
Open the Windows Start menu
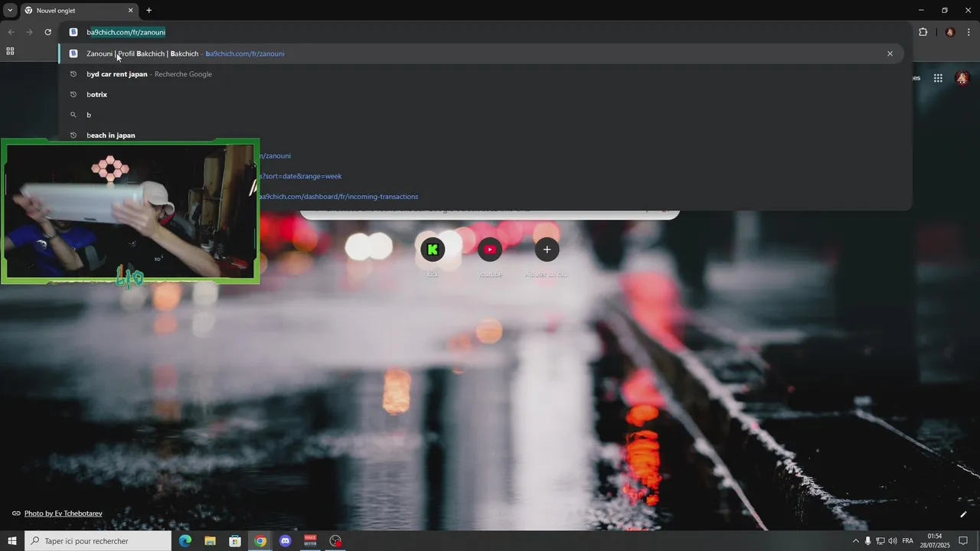point(12,541)
